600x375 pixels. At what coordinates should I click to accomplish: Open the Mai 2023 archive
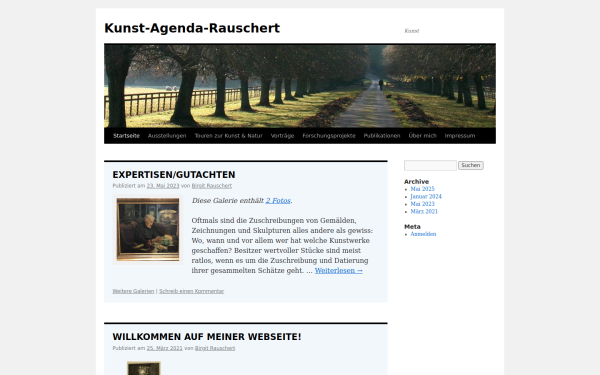[422, 204]
